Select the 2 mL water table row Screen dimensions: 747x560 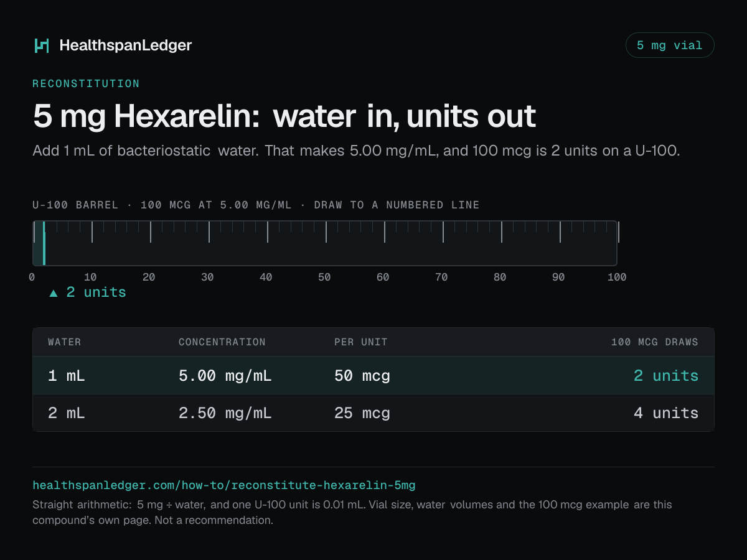374,413
